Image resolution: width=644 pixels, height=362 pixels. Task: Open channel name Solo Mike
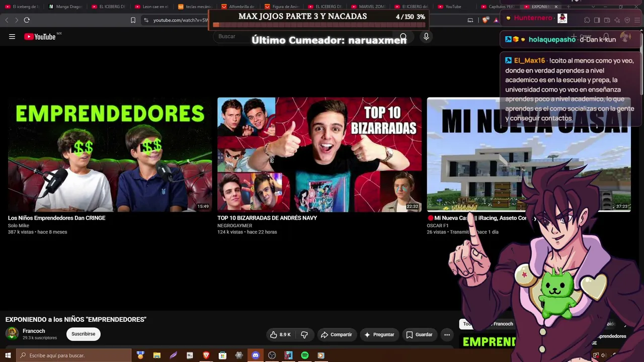click(19, 226)
